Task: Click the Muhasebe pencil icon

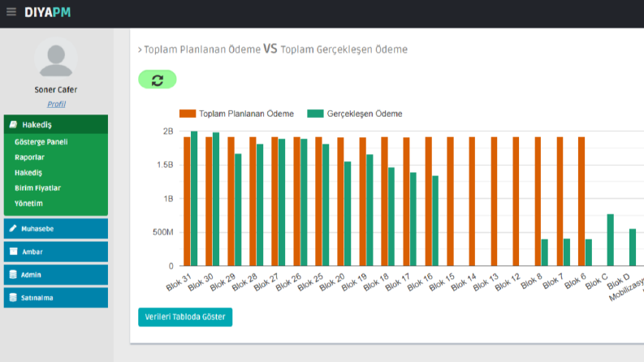Action: tap(13, 228)
